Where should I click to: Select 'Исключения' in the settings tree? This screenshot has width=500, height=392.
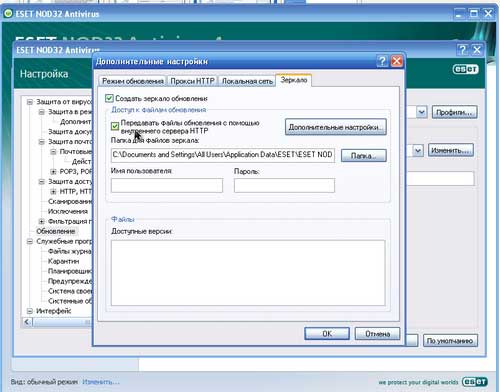click(x=68, y=211)
